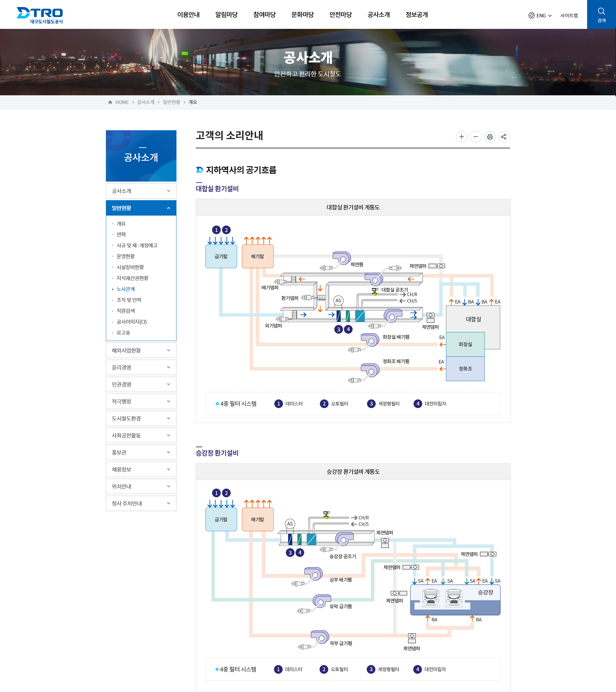Click the zoom in plus icon

(461, 137)
